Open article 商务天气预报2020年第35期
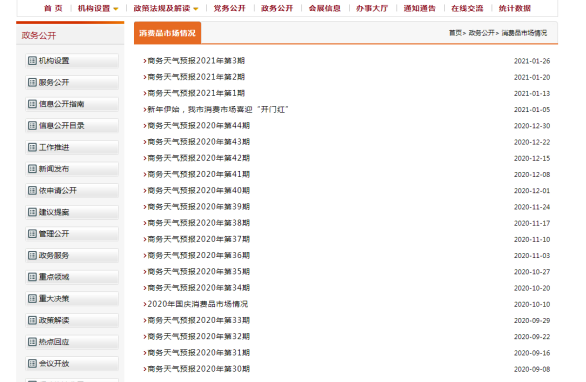This screenshot has height=382, width=586. (x=198, y=272)
